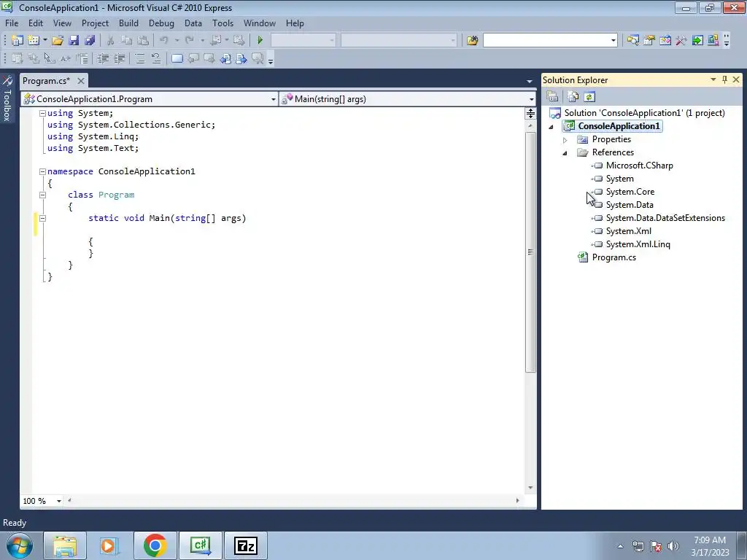Pin the Solution Explorer auto-hide toggle
This screenshot has height=560, width=747.
724,79
